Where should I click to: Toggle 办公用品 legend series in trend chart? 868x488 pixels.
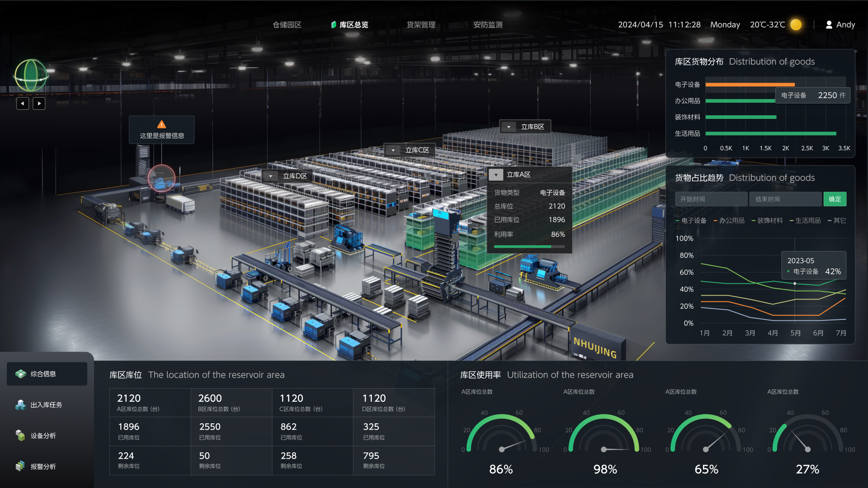point(729,221)
